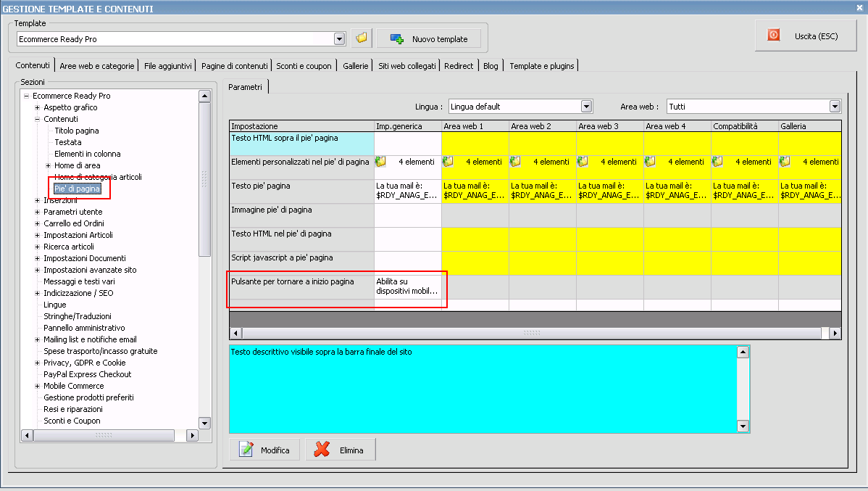Click the Immagine pie' di pagina row
Screen dimensions: 868x491
pyautogui.click(x=301, y=215)
